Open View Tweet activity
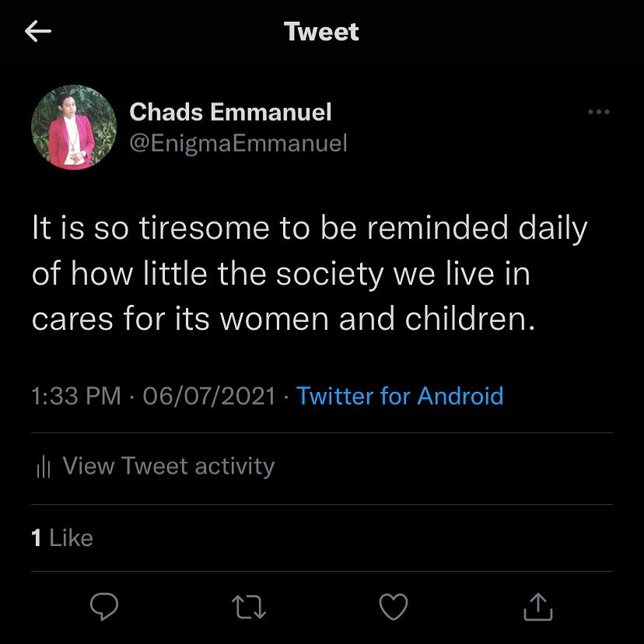This screenshot has width=644, height=644. [x=168, y=466]
